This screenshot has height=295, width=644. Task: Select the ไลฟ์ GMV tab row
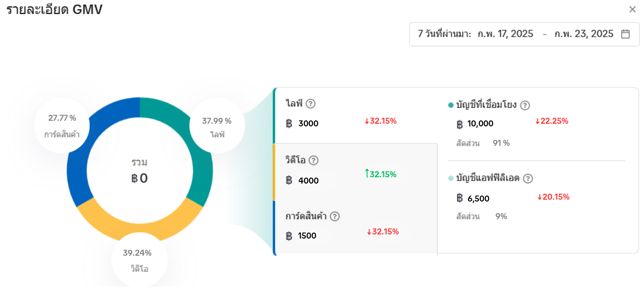point(355,115)
